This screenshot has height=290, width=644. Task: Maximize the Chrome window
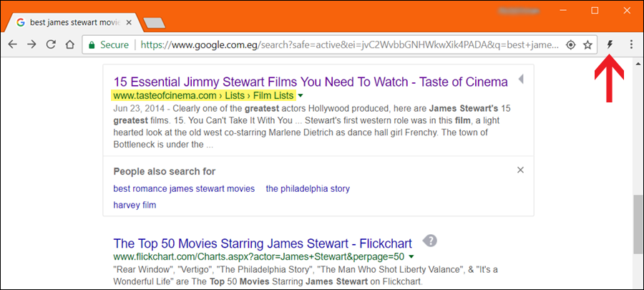(595, 11)
